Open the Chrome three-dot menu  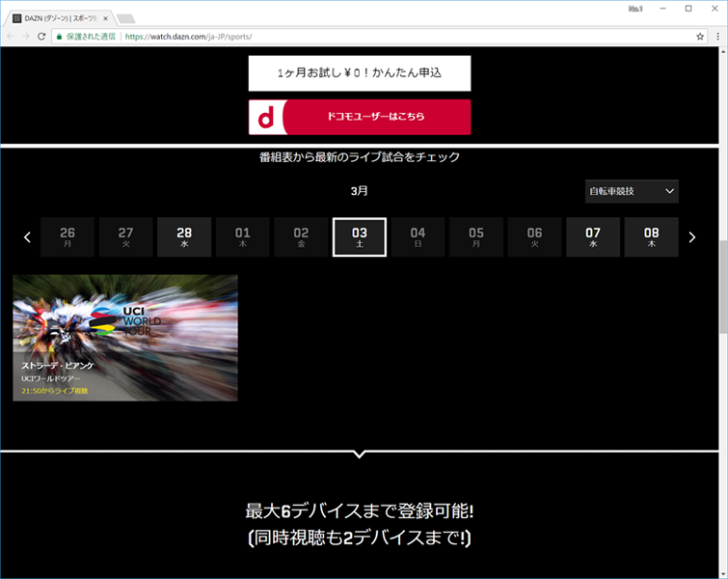[x=717, y=37]
